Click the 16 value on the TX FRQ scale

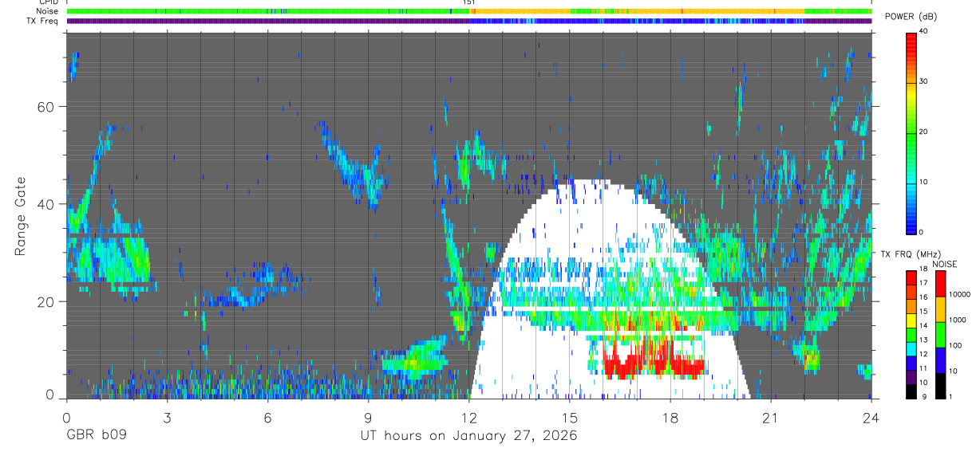pos(923,297)
